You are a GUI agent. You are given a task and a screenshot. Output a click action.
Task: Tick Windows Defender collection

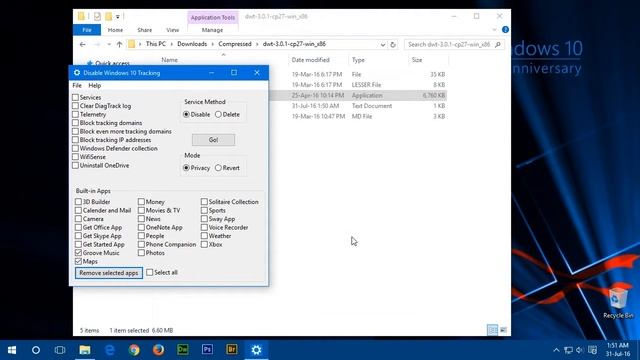[x=75, y=148]
